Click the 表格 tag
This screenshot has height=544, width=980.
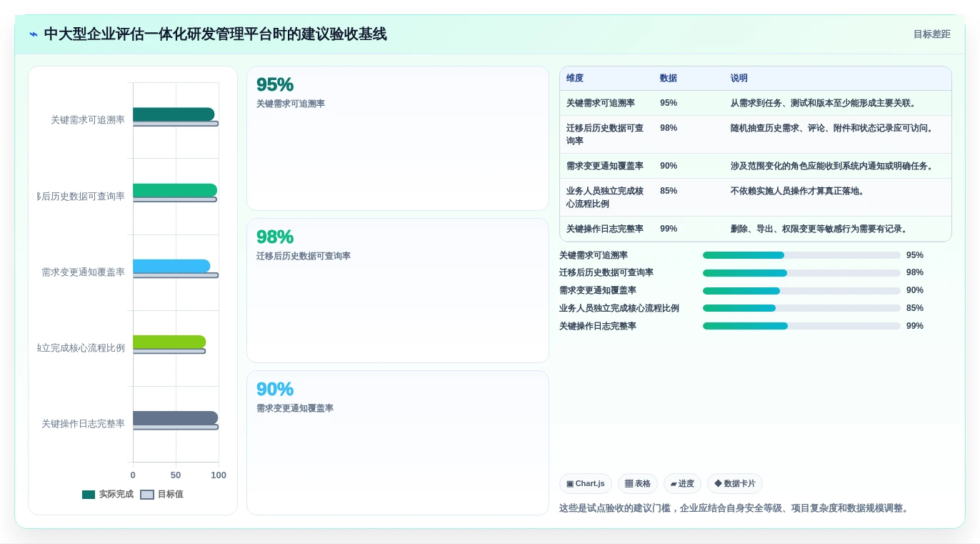pyautogui.click(x=637, y=484)
